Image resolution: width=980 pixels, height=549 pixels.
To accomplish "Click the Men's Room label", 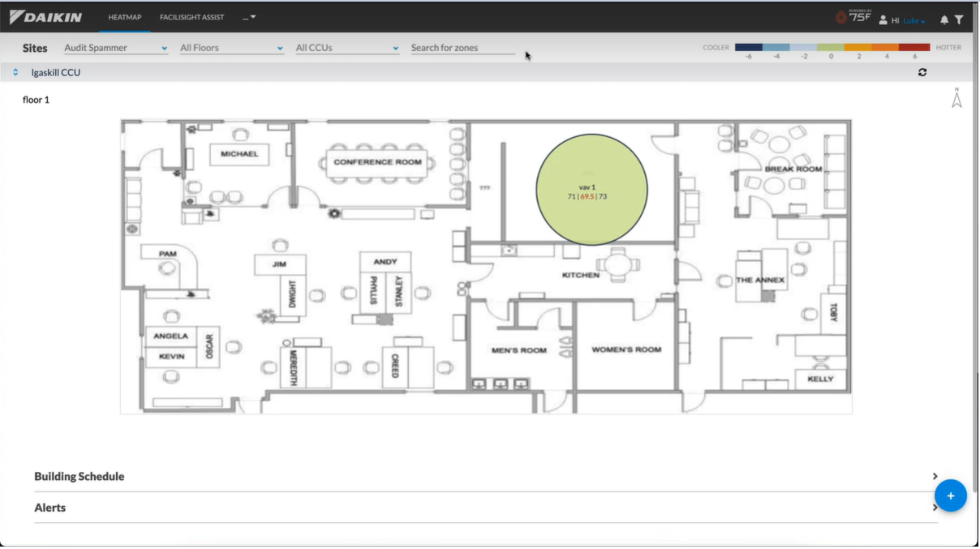I will 519,350.
